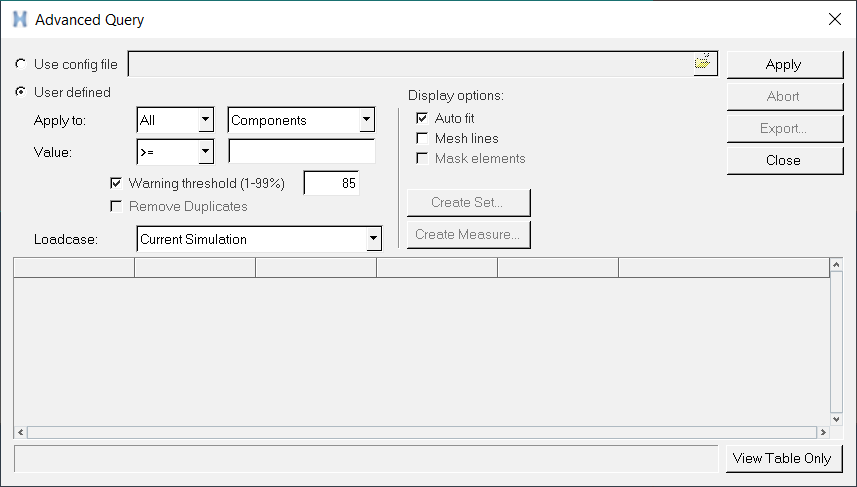Toggle the Mask elements checkbox

422,159
